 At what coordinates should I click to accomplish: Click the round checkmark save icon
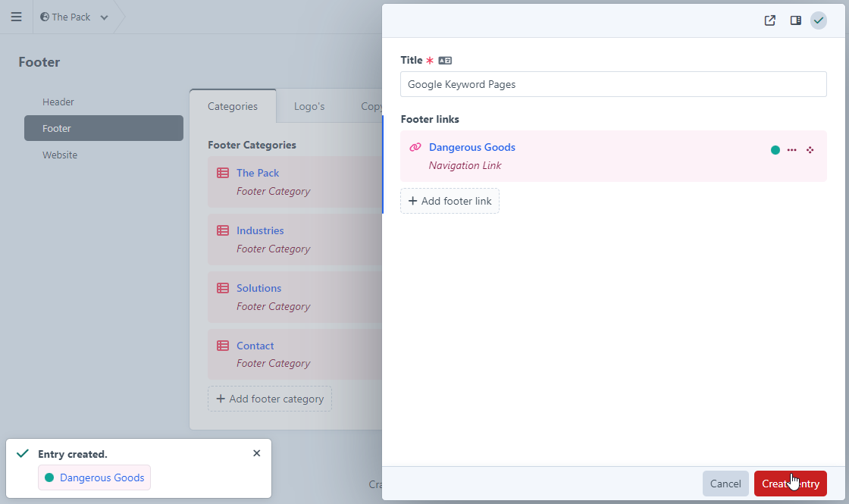819,20
